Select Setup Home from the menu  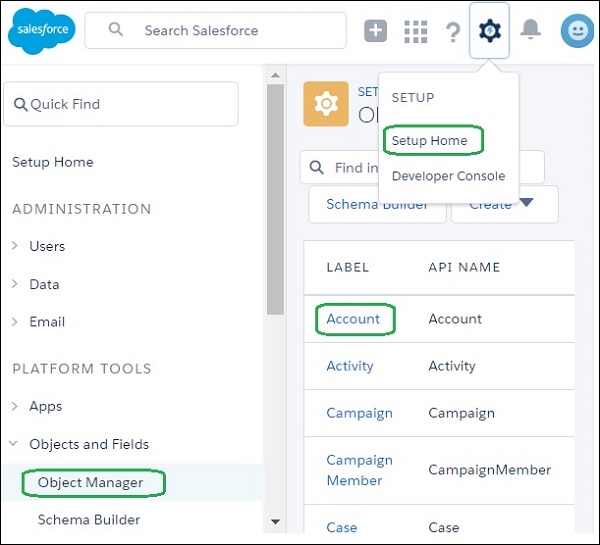(x=429, y=141)
